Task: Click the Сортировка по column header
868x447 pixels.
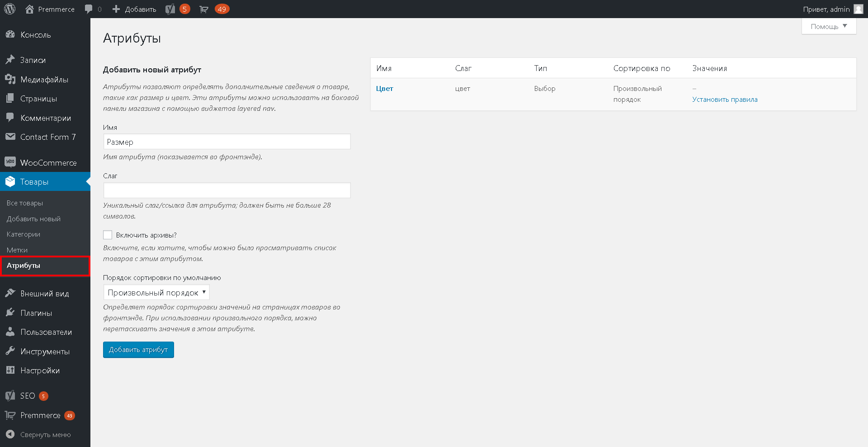Action: (x=642, y=68)
